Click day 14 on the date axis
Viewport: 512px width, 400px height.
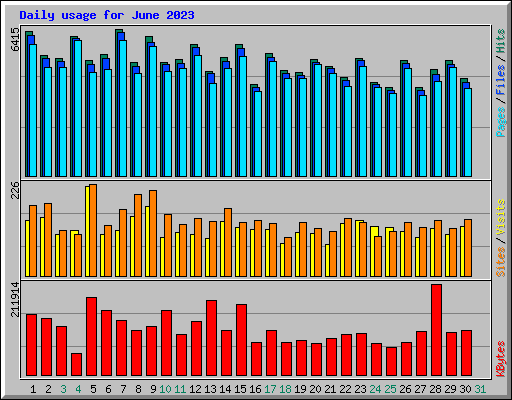(225, 389)
